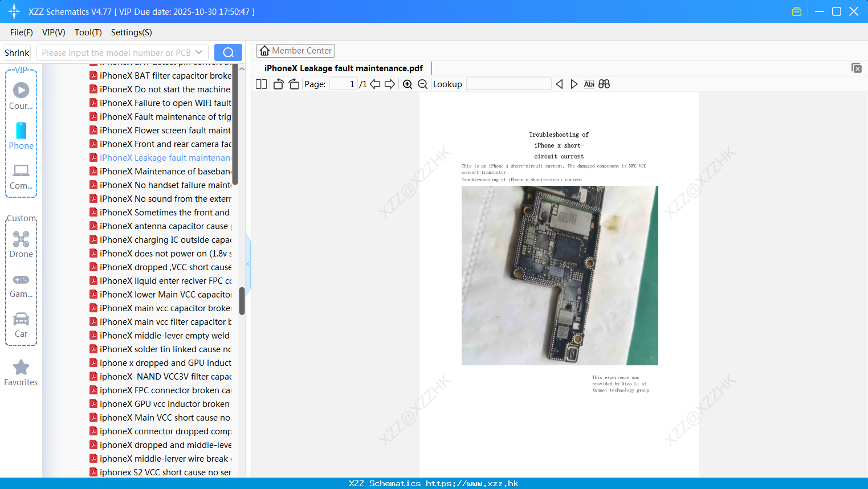This screenshot has height=489, width=868.
Task: Open 'iPhoneX Front and rear camera' file
Action: 161,144
